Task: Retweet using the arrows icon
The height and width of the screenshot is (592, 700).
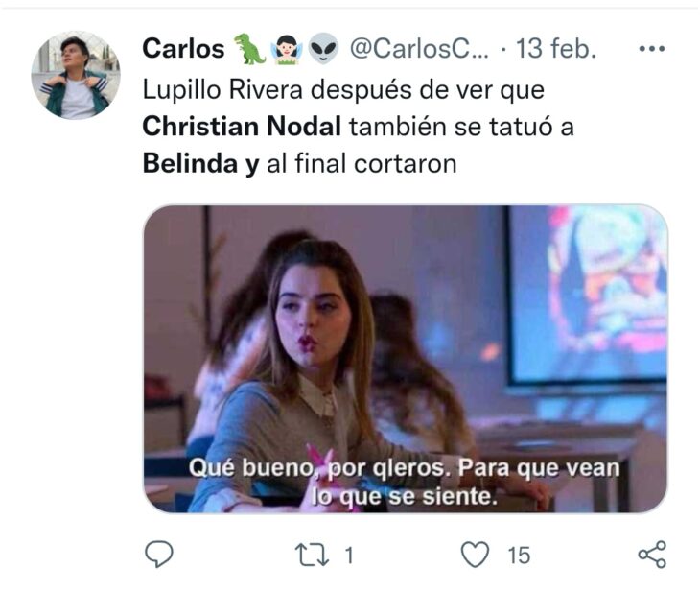Action: click(x=312, y=555)
